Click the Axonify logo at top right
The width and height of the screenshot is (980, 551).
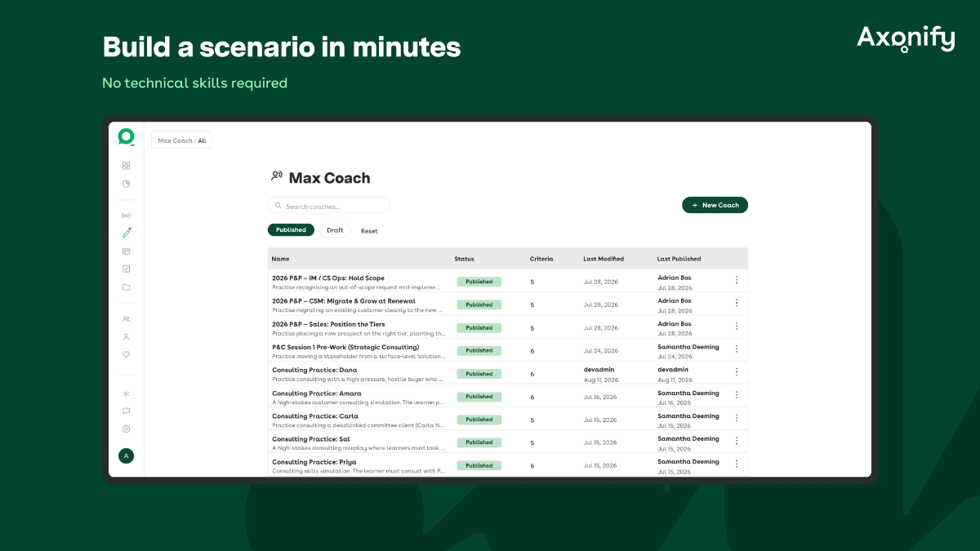[x=906, y=38]
